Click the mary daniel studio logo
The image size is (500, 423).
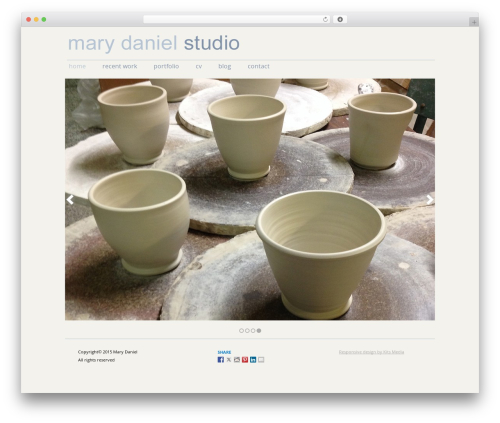click(x=154, y=43)
